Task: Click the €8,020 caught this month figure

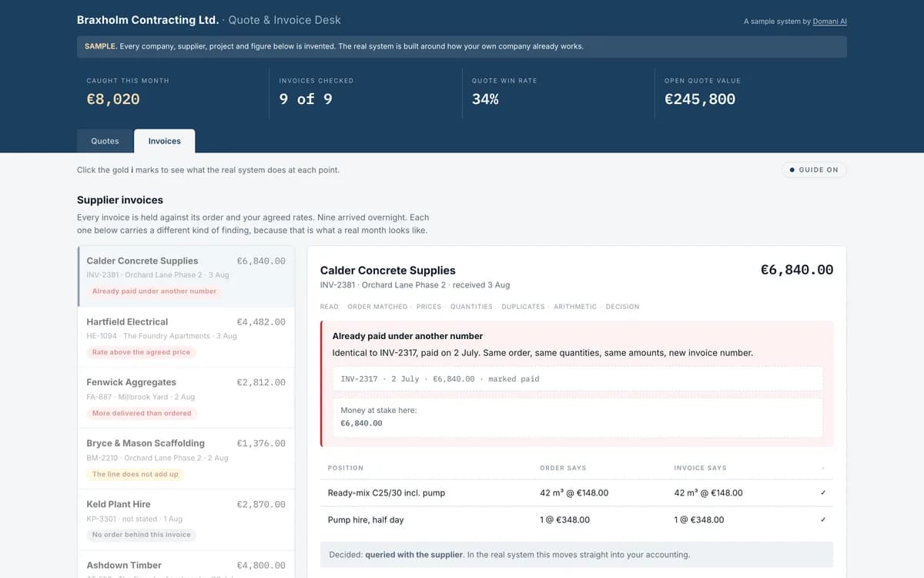Action: 113,99
